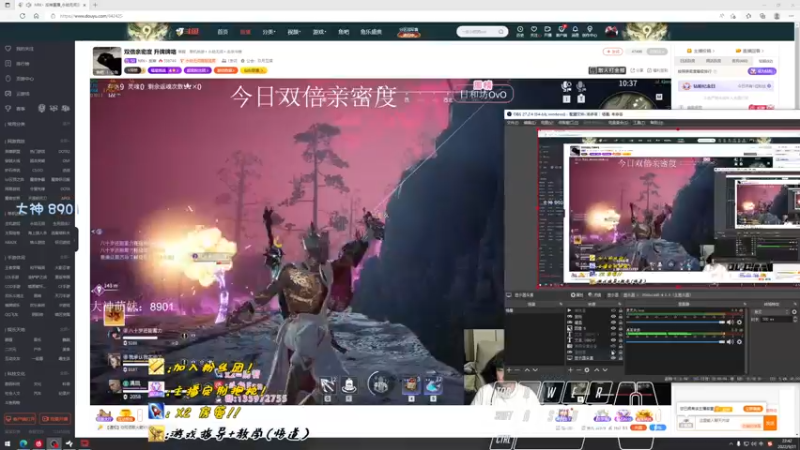Mute first audio channel speaker in OBS mixer
The height and width of the screenshot is (450, 800).
(731, 322)
